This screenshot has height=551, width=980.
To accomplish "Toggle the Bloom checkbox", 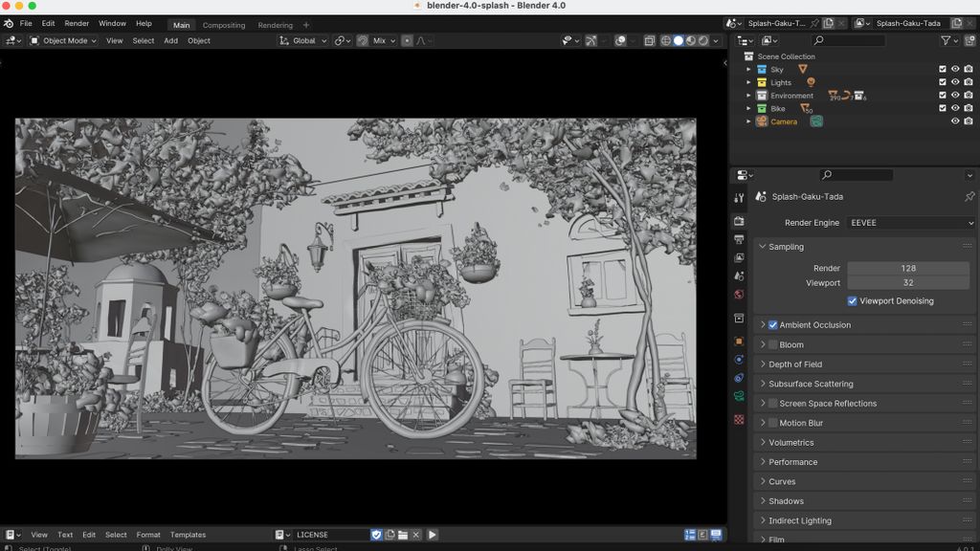I will pos(774,343).
